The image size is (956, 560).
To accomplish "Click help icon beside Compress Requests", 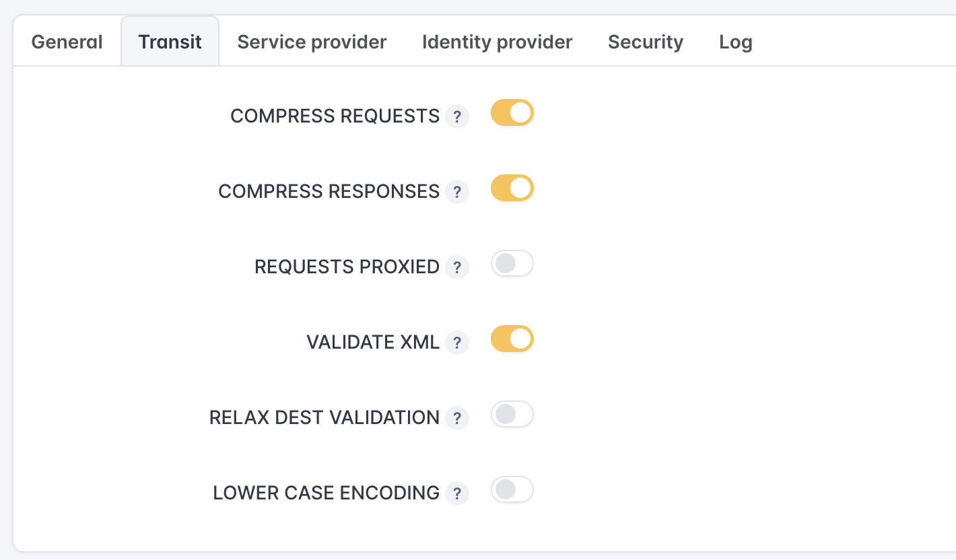I will (x=457, y=116).
